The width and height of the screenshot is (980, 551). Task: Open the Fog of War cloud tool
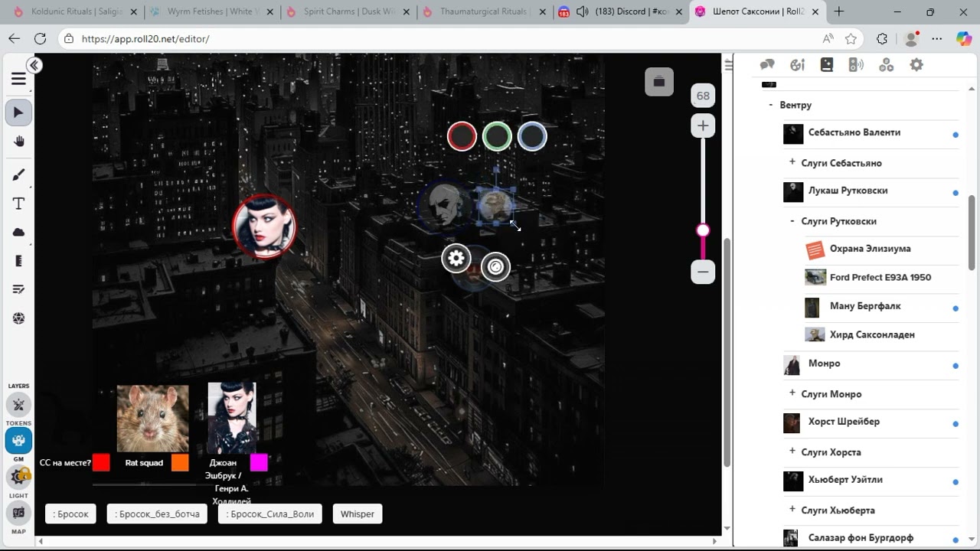click(x=18, y=232)
